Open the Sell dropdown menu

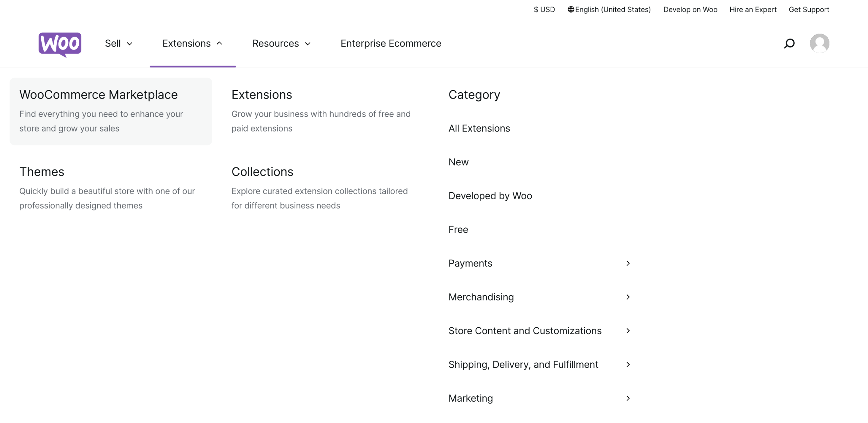click(x=118, y=43)
